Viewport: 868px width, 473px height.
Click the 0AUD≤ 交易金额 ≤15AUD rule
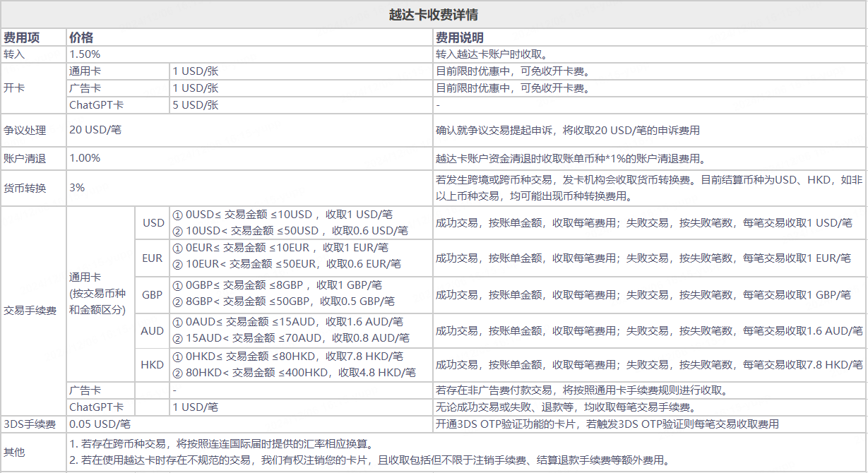pyautogui.click(x=287, y=322)
